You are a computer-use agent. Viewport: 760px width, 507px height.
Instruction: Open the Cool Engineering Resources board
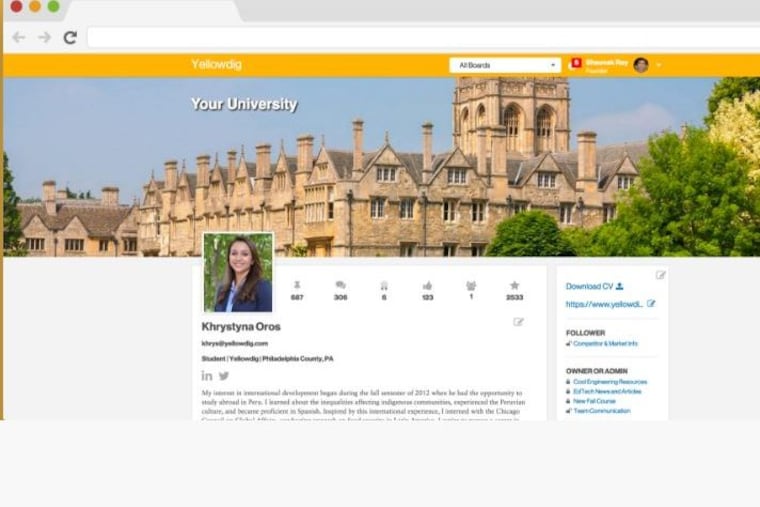tap(610, 382)
